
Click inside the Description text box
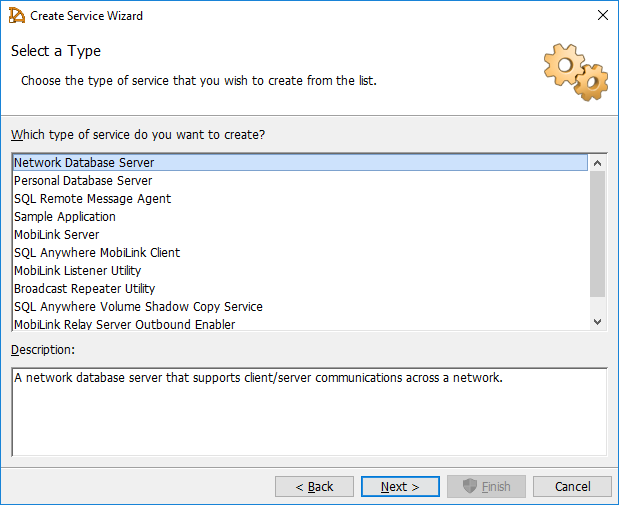pos(309,412)
